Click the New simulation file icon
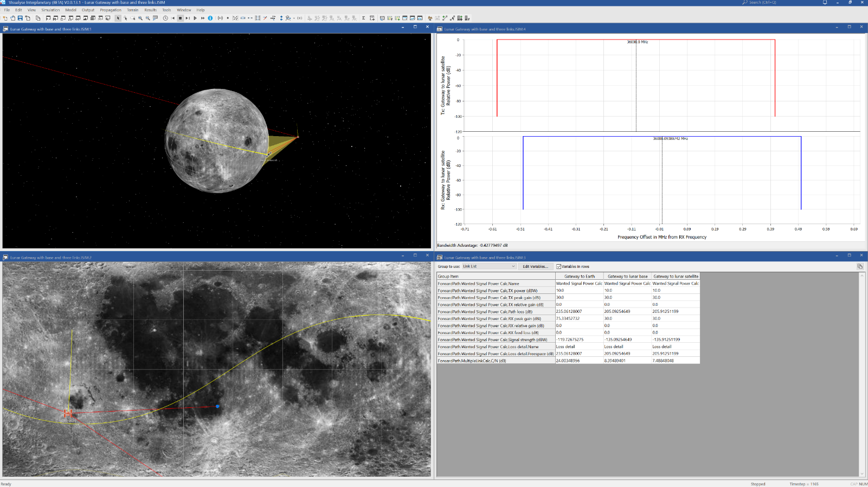 click(x=5, y=18)
